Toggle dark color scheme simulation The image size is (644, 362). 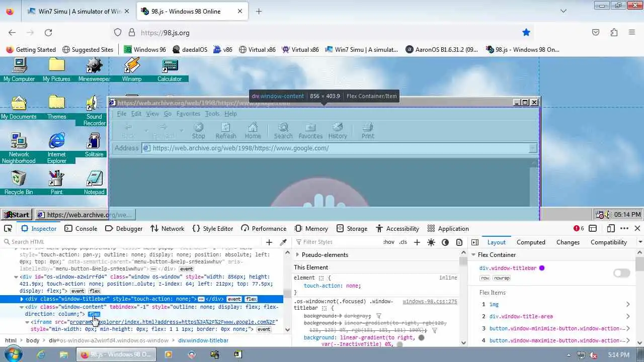(x=445, y=242)
